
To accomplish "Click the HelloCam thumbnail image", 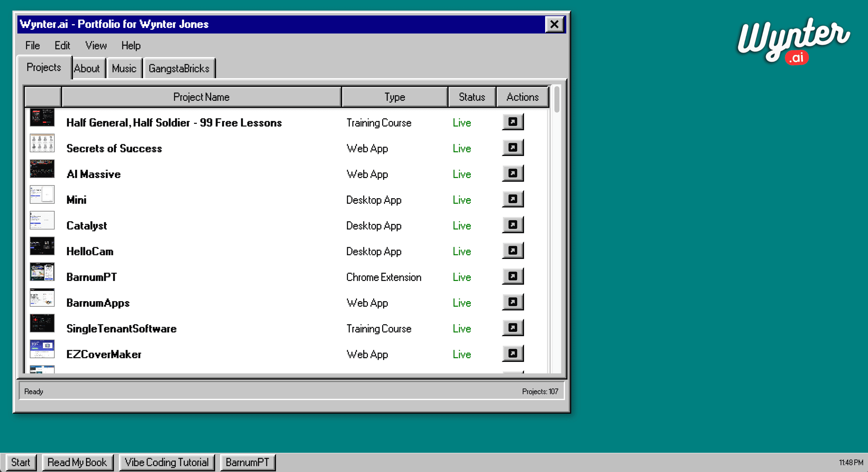I will (42, 246).
